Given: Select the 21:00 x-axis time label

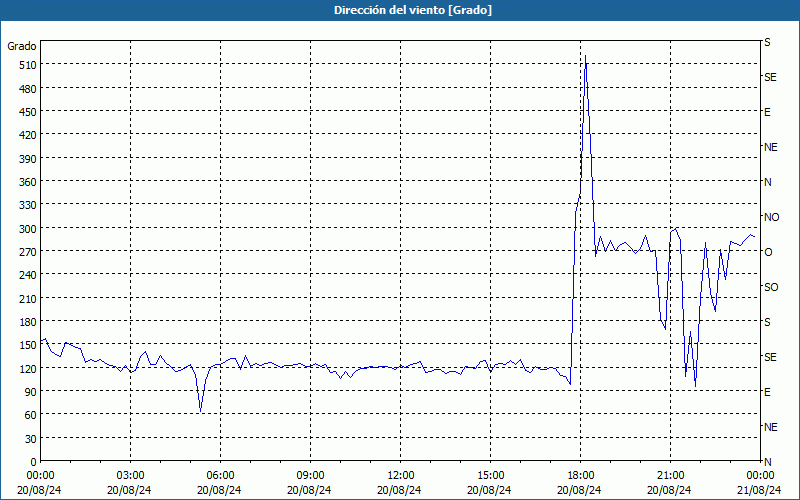Looking at the screenshot, I should point(670,476).
